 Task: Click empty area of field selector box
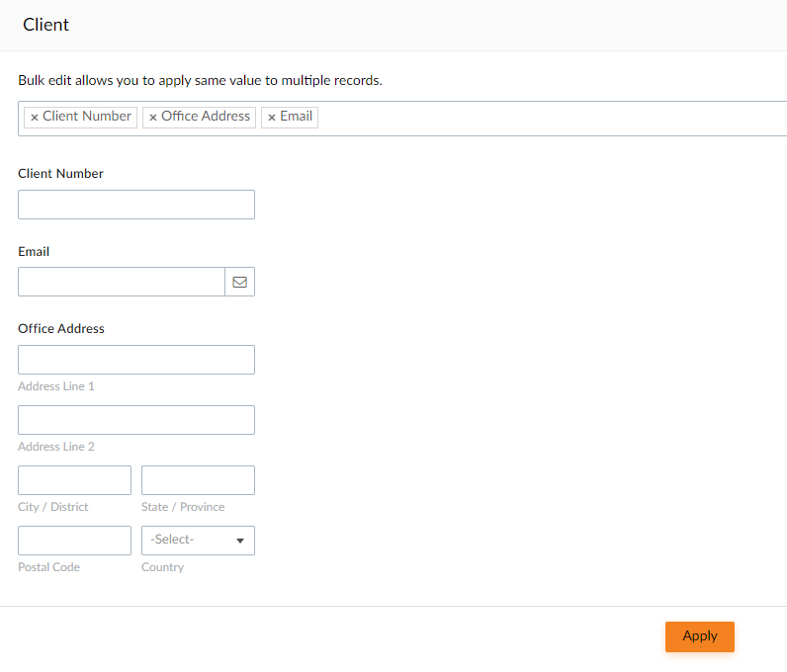tap(552, 119)
